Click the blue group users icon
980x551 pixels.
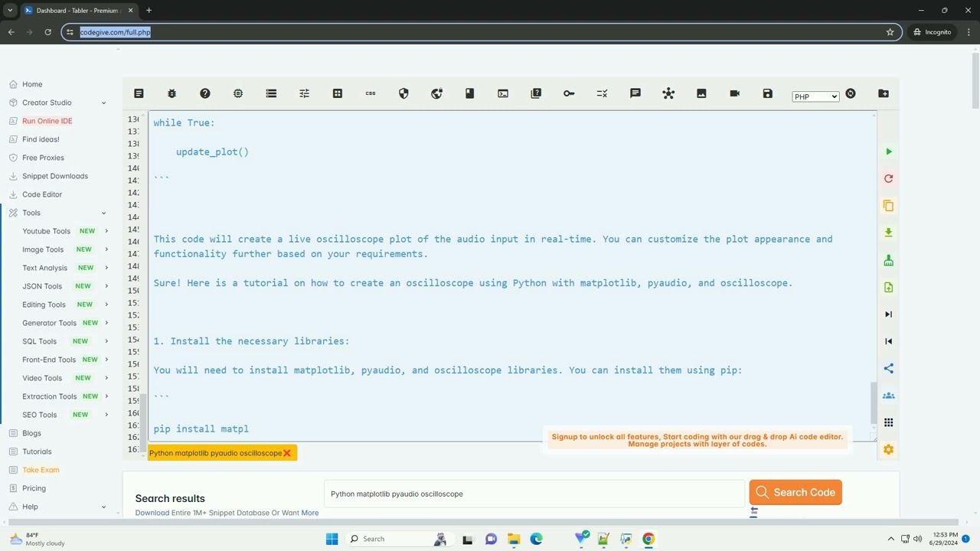click(x=889, y=396)
